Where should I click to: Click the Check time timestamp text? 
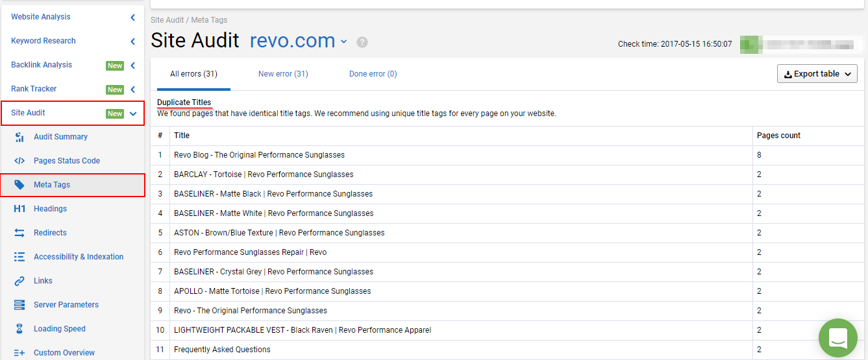click(675, 44)
